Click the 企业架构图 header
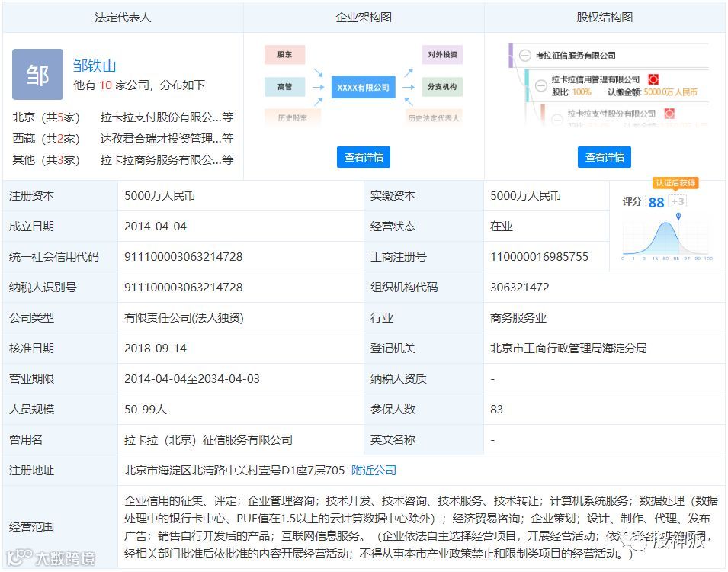728x572 pixels. (364, 18)
